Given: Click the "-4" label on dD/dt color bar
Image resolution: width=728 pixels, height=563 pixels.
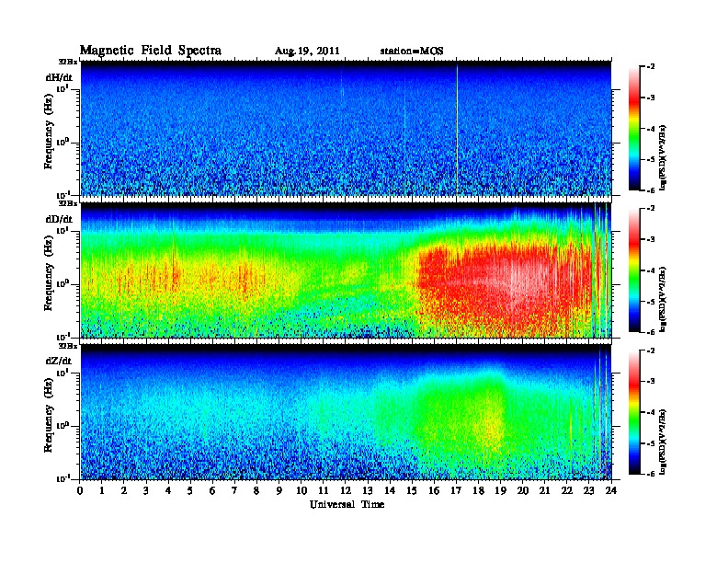Looking at the screenshot, I should click(651, 270).
